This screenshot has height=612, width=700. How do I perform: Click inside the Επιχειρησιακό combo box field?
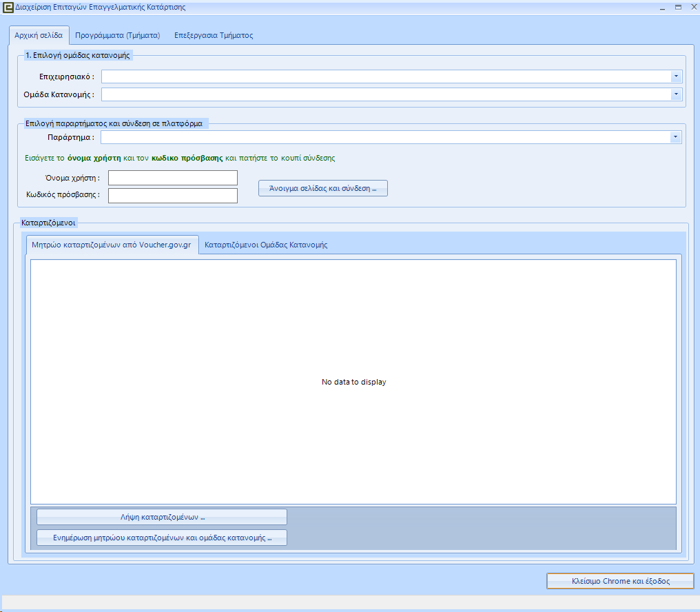pyautogui.click(x=386, y=76)
